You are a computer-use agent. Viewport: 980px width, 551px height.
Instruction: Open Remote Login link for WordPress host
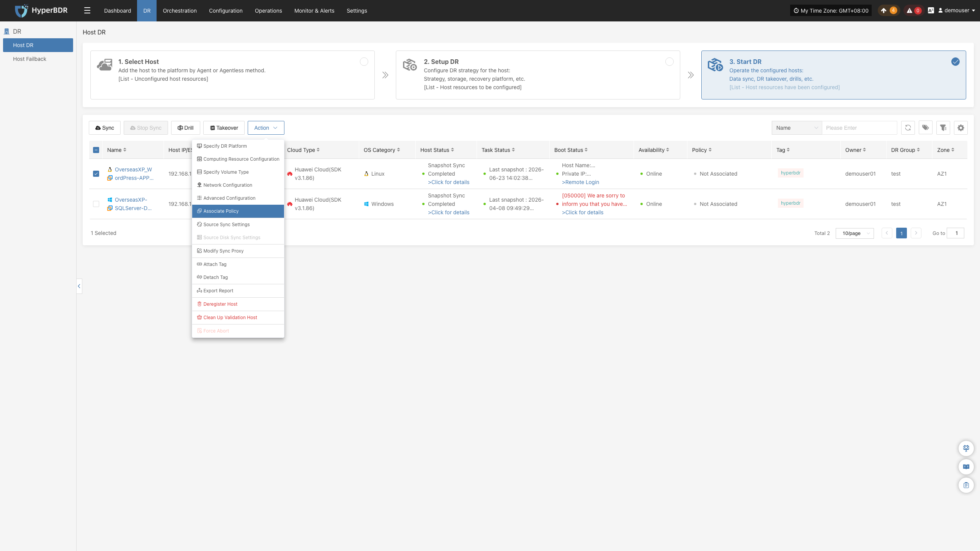pos(580,182)
